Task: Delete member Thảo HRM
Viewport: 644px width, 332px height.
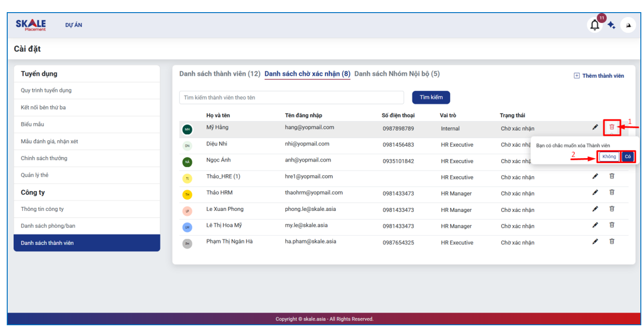Action: tap(612, 192)
